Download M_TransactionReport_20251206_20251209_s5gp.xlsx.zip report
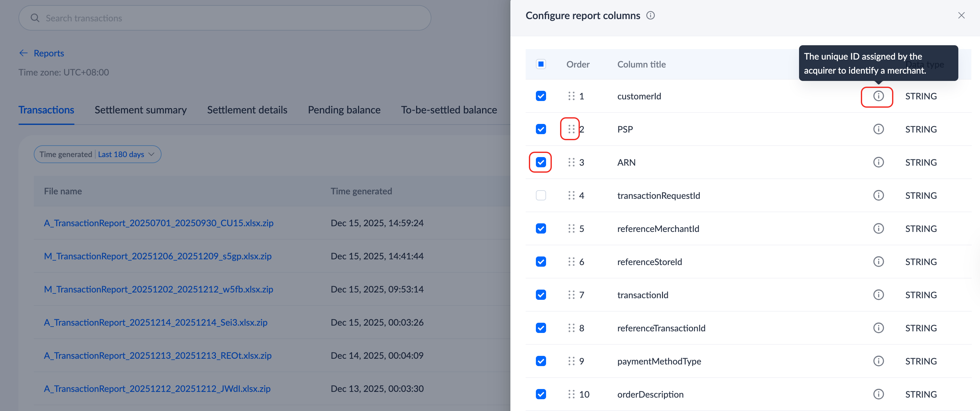The image size is (980, 411). point(157,256)
